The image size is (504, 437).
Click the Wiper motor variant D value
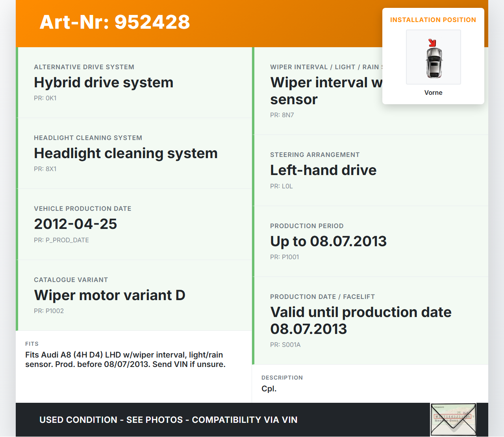tap(109, 295)
